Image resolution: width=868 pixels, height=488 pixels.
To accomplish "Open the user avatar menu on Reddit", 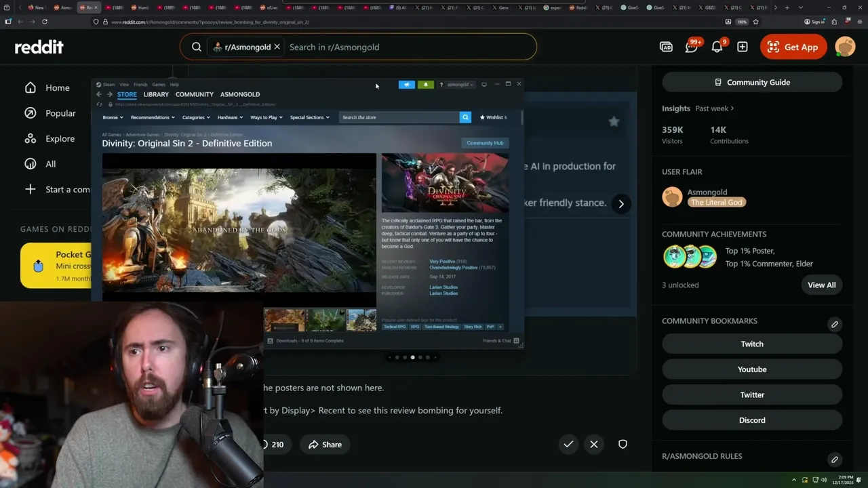I will [845, 47].
